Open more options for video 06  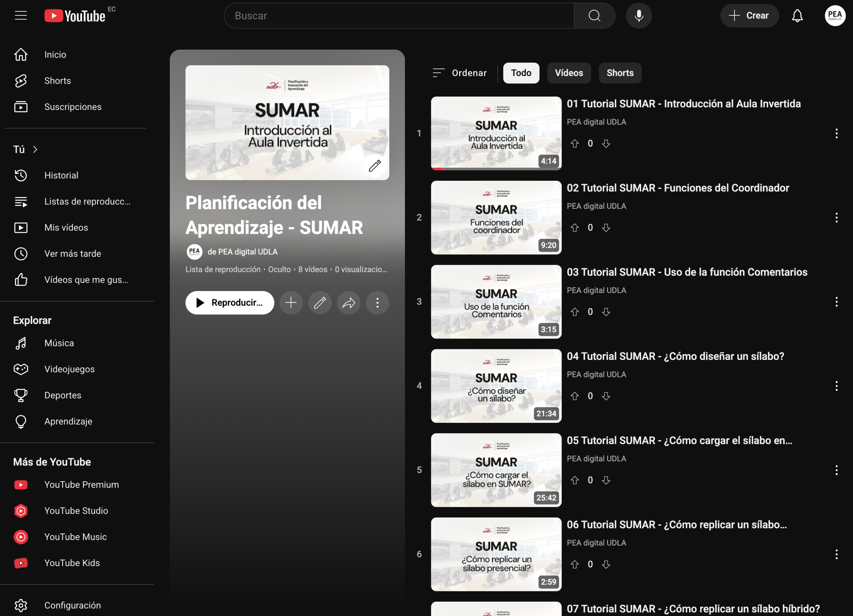coord(836,554)
